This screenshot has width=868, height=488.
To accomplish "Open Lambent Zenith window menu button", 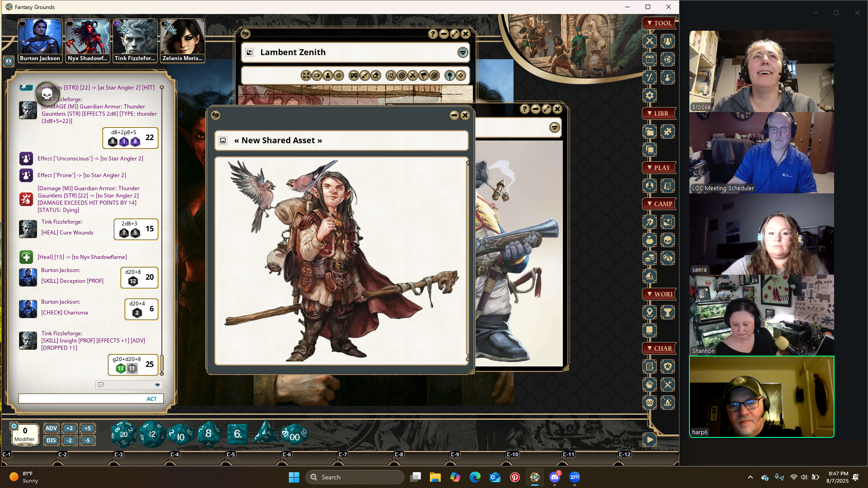I will click(x=462, y=52).
